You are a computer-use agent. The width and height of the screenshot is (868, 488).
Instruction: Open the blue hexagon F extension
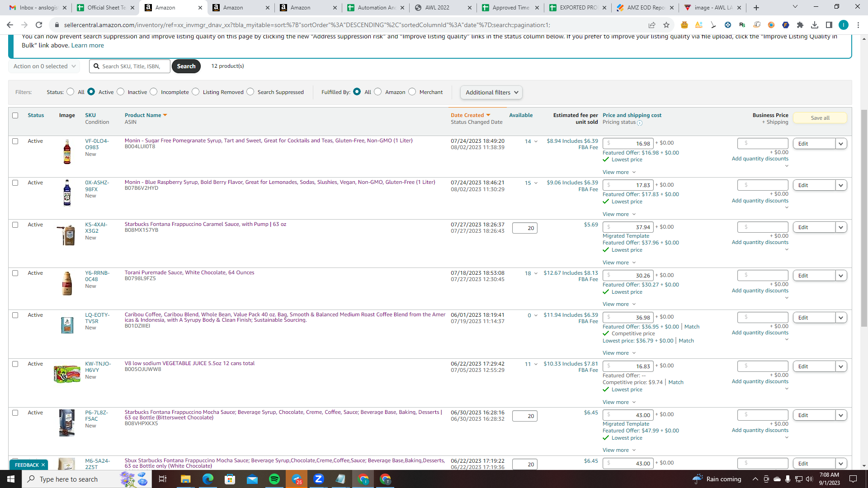click(x=786, y=25)
